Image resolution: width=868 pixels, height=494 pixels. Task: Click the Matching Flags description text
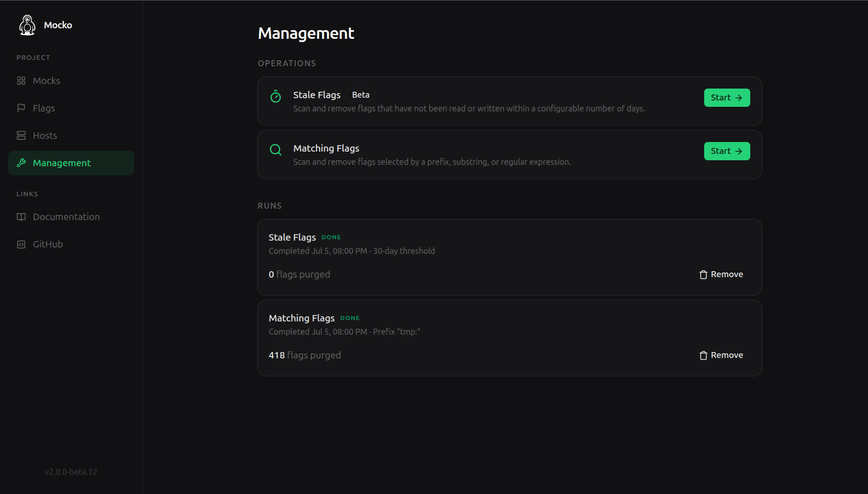(432, 162)
